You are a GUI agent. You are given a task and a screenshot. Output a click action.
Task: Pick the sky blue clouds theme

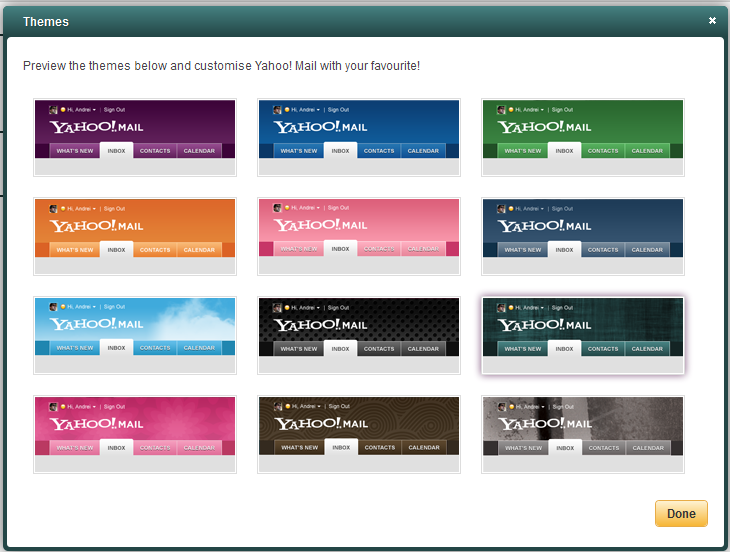tap(135, 335)
